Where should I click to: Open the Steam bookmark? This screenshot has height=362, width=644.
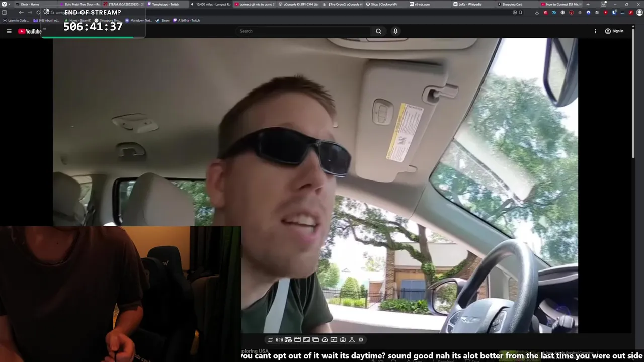[x=163, y=21]
